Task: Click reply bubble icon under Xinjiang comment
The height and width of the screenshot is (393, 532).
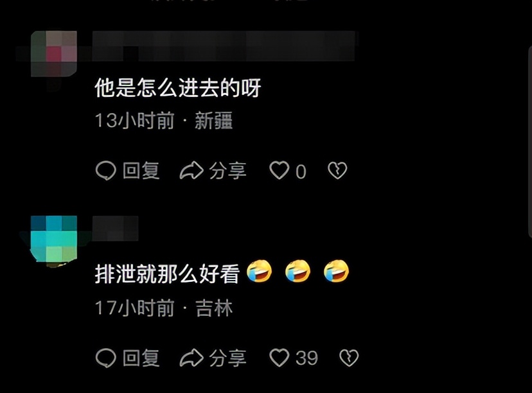Action: coord(106,170)
